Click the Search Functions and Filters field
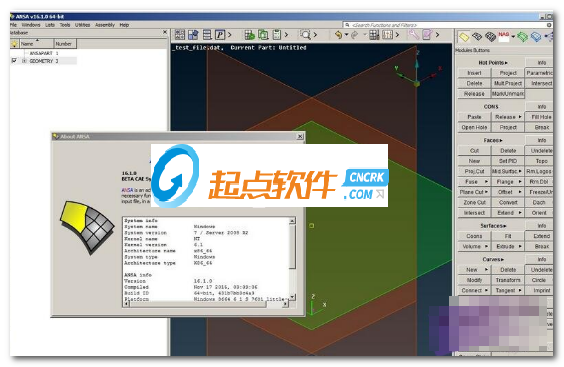The width and height of the screenshot is (564, 367). pos(448,25)
